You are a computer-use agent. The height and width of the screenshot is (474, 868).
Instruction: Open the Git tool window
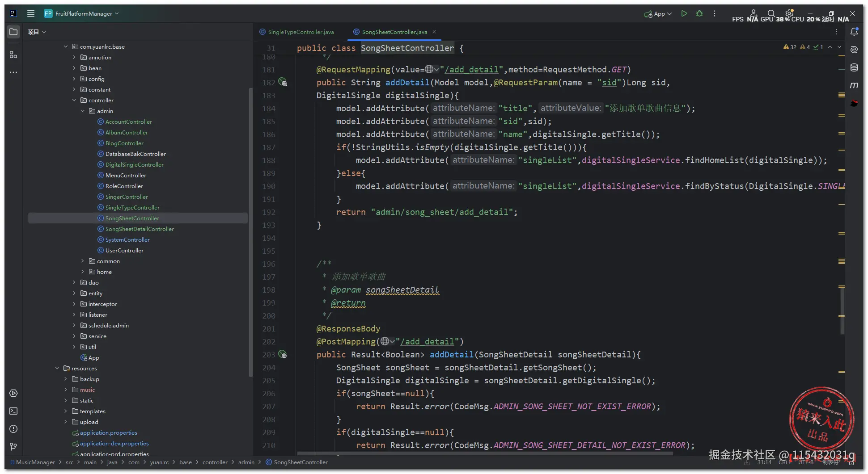tap(13, 447)
